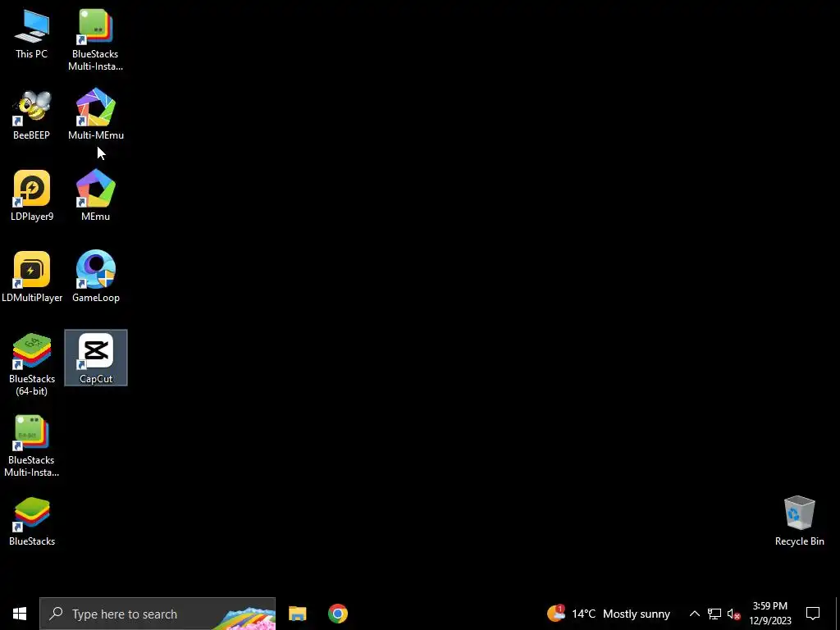
Task: Open the Action Center notifications icon
Action: pyautogui.click(x=813, y=614)
